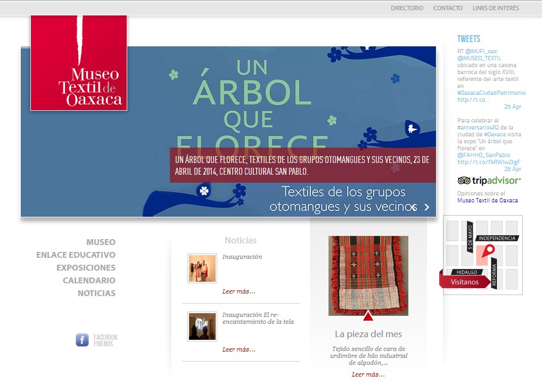Select Exposiciones in the side navigation

[86, 267]
